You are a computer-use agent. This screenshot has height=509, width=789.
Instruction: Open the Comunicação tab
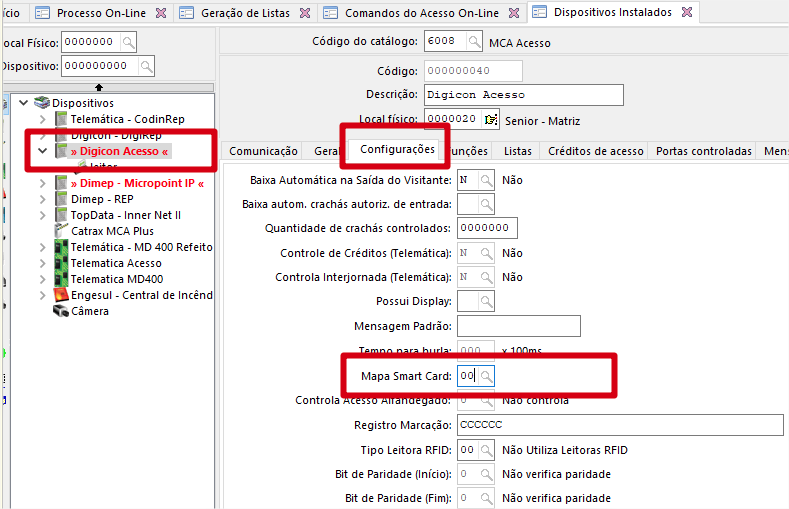point(263,151)
